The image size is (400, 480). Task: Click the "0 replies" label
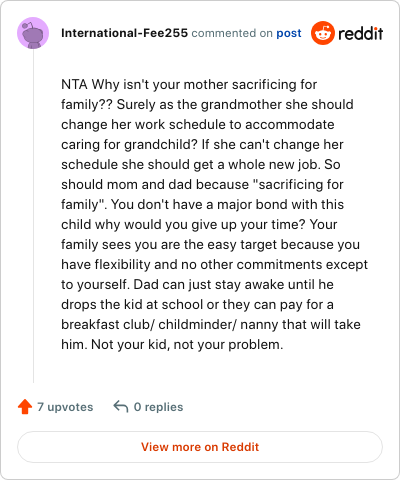[158, 407]
